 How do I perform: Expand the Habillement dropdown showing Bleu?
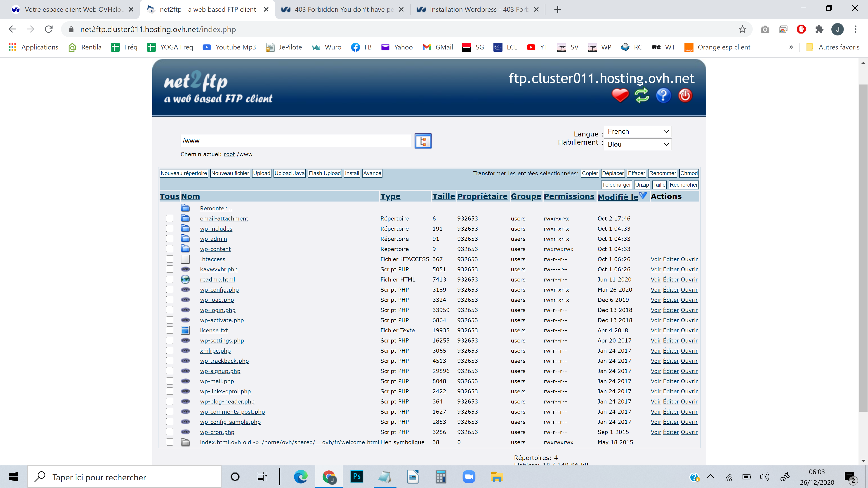click(637, 144)
